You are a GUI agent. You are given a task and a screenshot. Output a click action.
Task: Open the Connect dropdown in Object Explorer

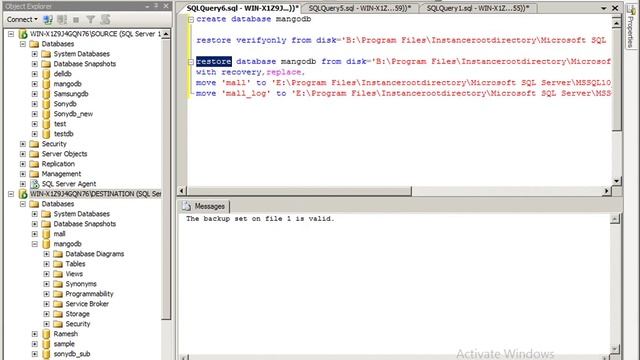[x=22, y=19]
